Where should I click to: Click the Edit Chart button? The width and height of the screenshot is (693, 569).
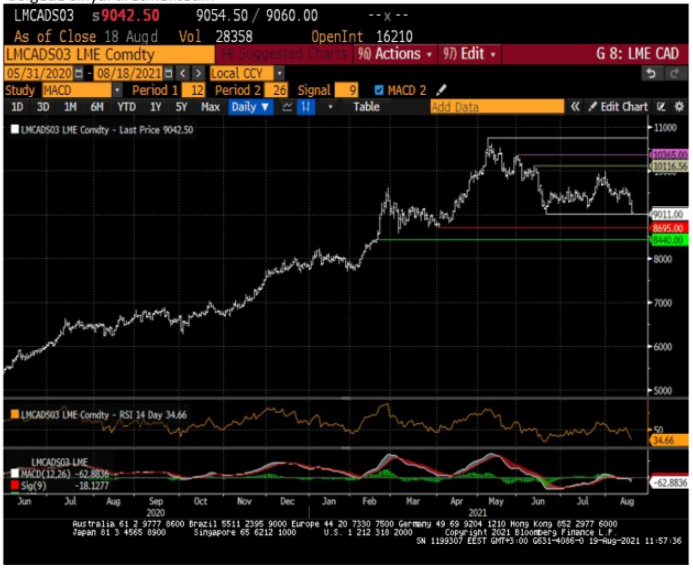coord(618,107)
